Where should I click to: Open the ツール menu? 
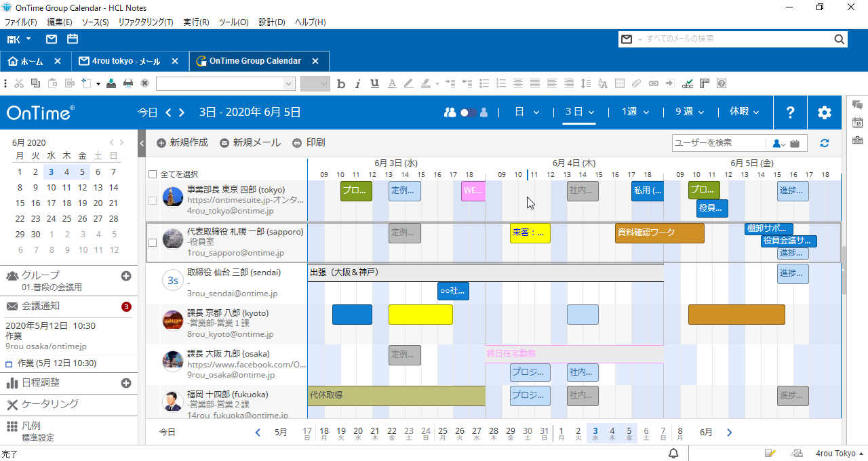click(x=233, y=22)
